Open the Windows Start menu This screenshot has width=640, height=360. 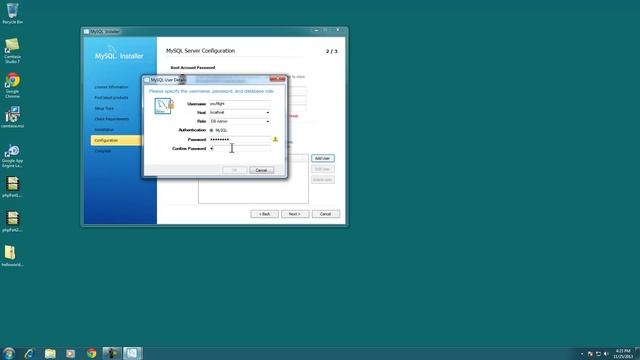point(8,353)
